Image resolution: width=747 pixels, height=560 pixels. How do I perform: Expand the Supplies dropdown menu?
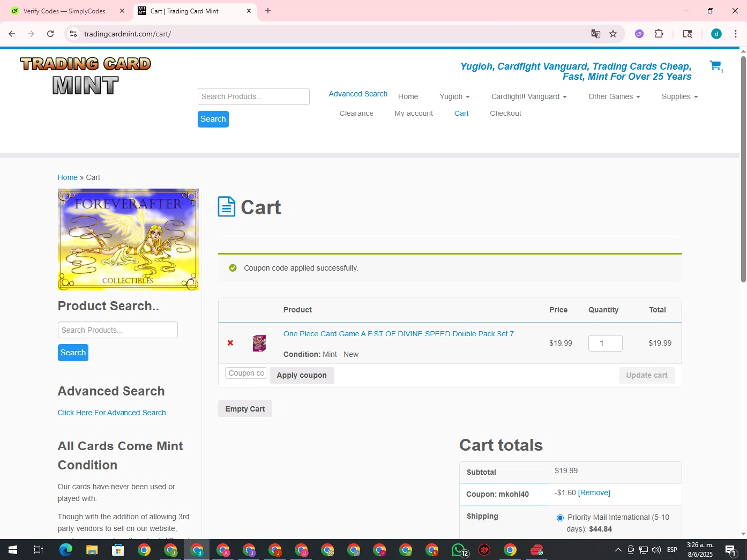[x=679, y=97]
